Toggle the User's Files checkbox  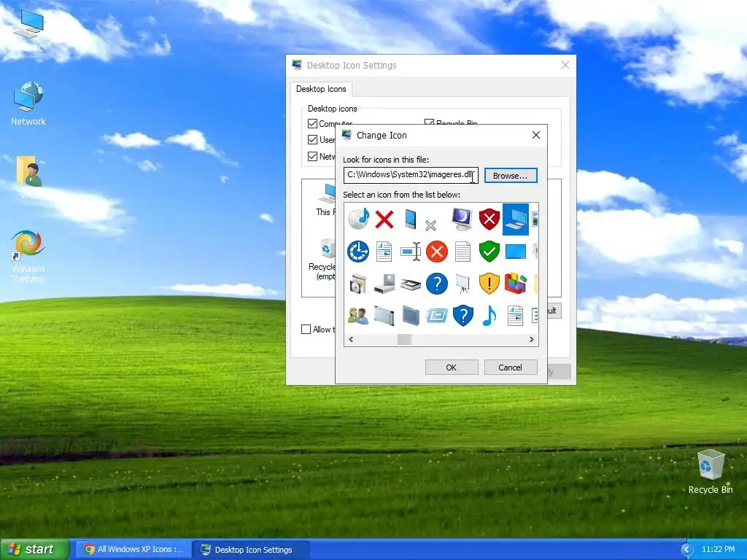(x=312, y=140)
